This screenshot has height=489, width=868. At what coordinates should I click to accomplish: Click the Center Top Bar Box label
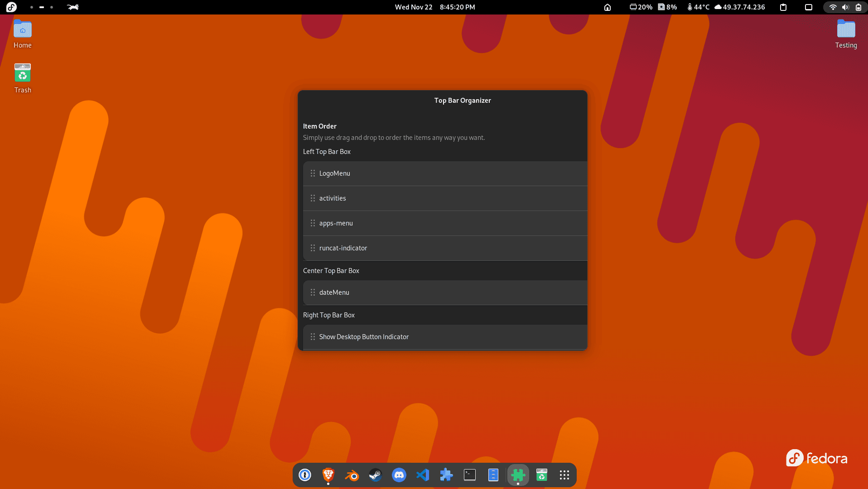point(331,271)
